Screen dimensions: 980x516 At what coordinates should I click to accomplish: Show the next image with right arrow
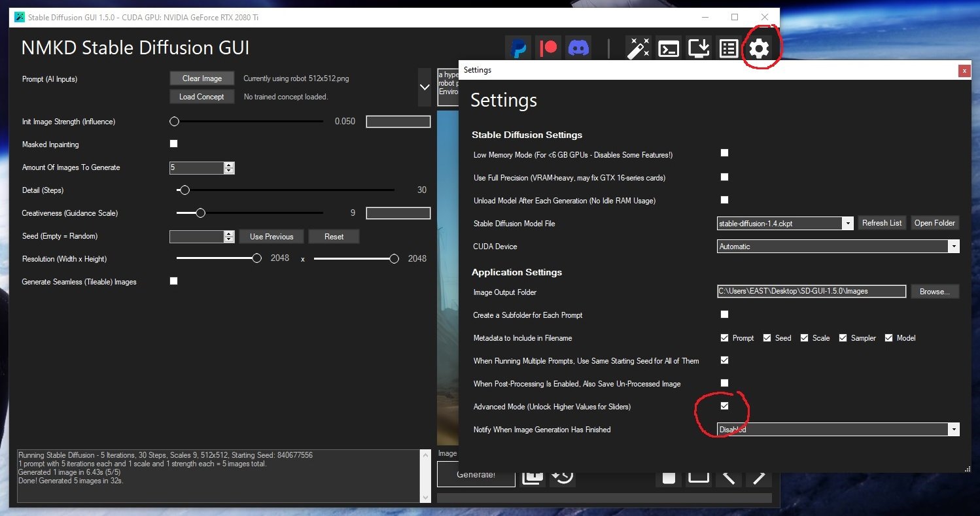click(759, 477)
